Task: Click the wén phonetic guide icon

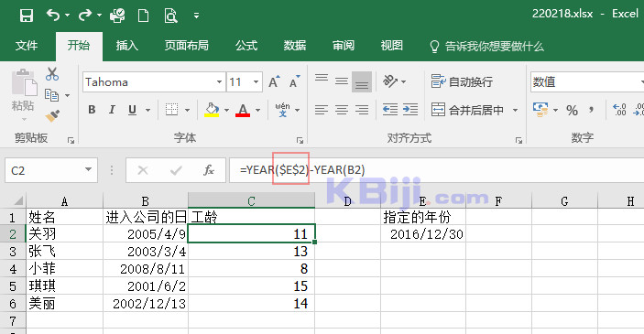Action: 282,110
